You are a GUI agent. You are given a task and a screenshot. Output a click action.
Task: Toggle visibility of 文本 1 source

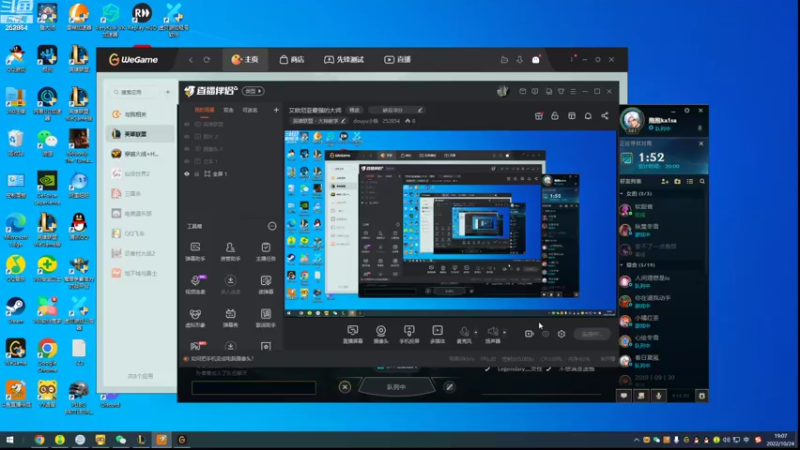pyautogui.click(x=187, y=161)
